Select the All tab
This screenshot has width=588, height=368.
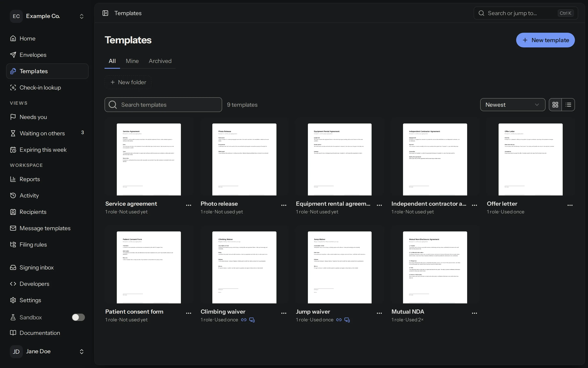tap(112, 61)
